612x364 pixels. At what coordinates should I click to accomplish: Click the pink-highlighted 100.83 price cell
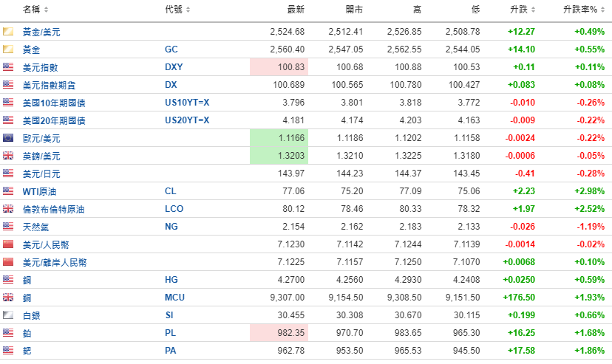coord(279,67)
